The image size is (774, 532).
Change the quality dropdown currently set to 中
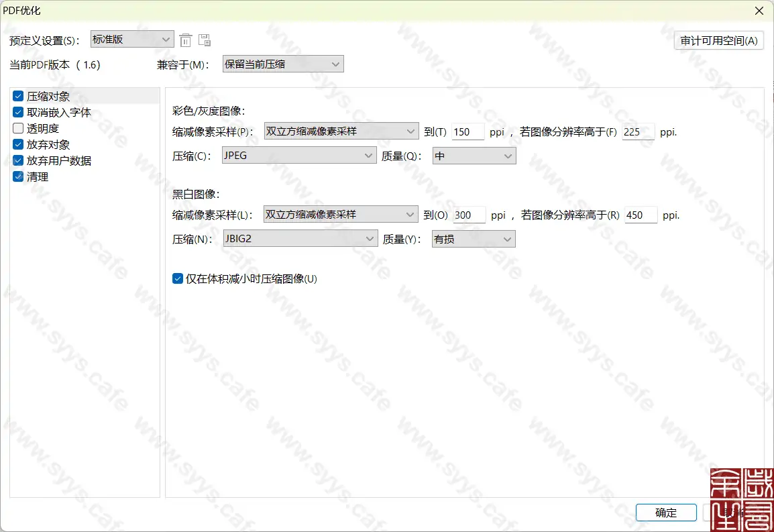click(x=474, y=155)
